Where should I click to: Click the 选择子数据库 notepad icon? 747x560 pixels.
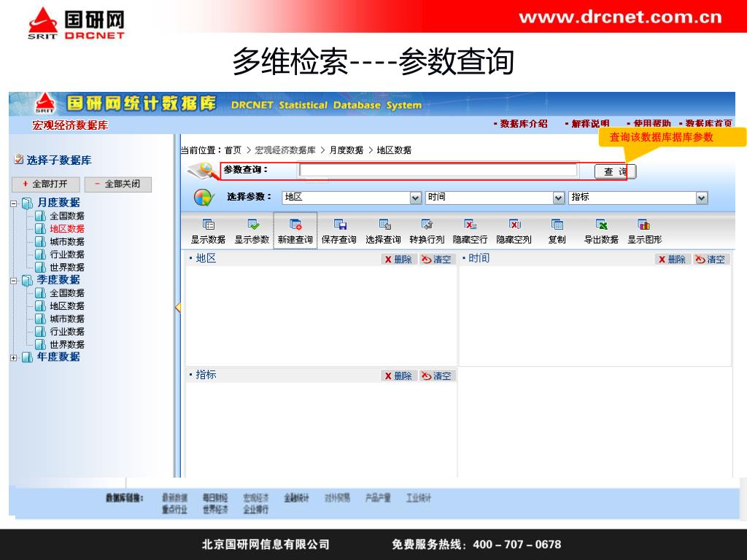pyautogui.click(x=18, y=159)
